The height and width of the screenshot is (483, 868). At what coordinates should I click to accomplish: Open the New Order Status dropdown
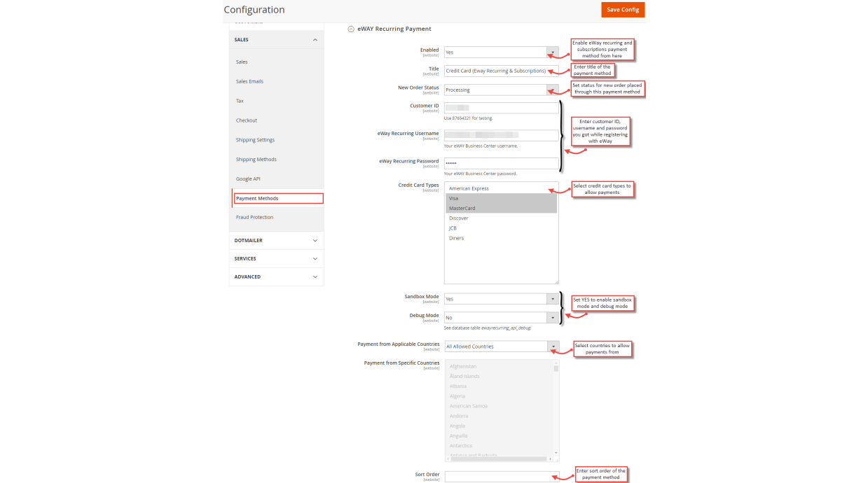pos(502,90)
